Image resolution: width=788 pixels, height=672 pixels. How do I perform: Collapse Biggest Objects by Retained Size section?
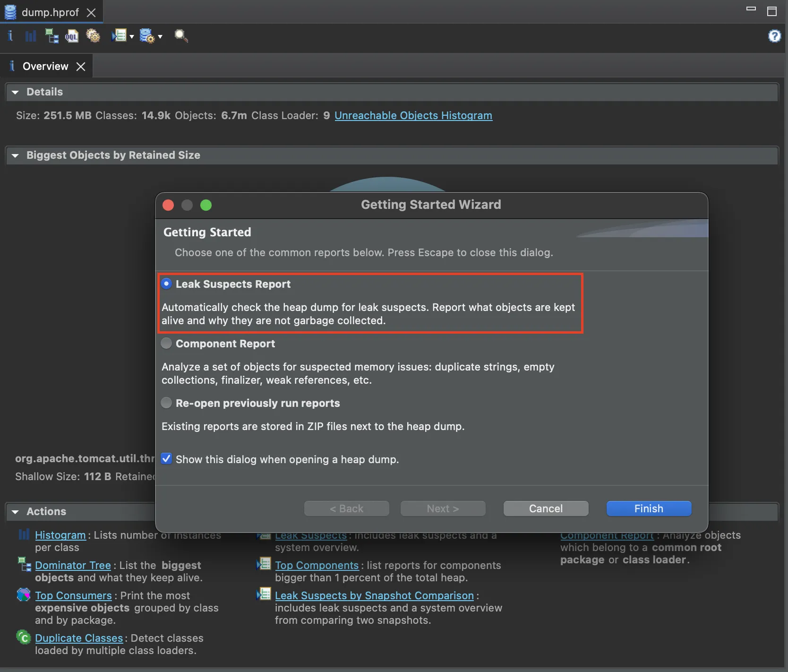pyautogui.click(x=16, y=155)
